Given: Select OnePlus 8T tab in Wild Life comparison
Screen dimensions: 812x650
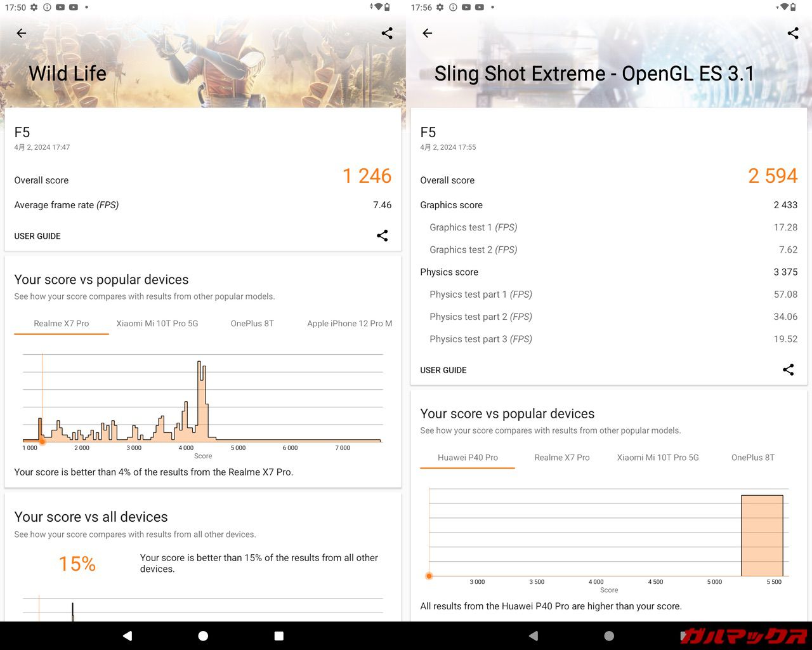Looking at the screenshot, I should [x=252, y=324].
